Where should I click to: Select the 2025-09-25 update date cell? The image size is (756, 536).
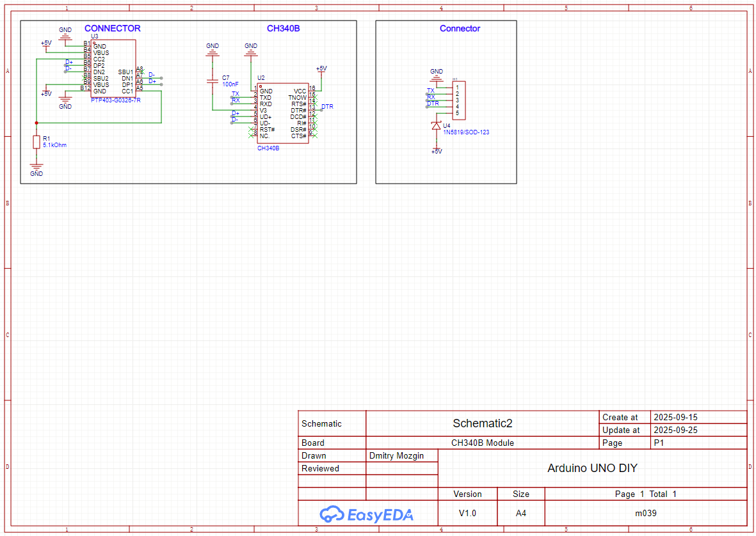click(x=675, y=430)
